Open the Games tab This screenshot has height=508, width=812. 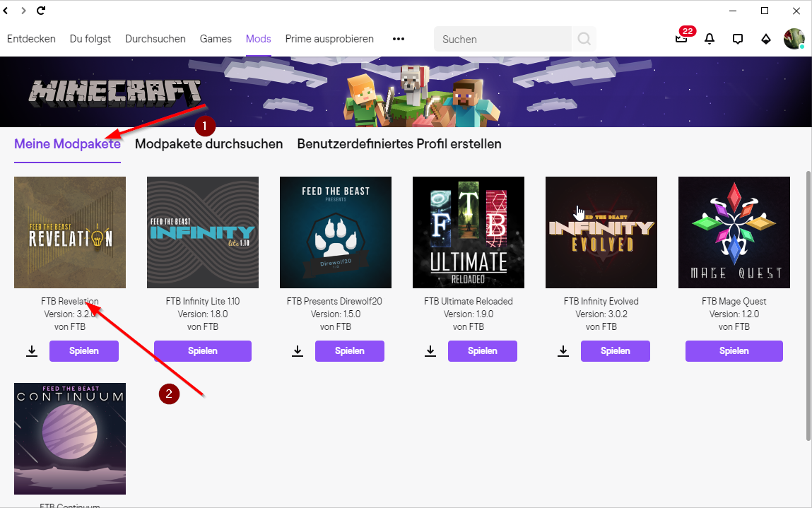(x=216, y=39)
